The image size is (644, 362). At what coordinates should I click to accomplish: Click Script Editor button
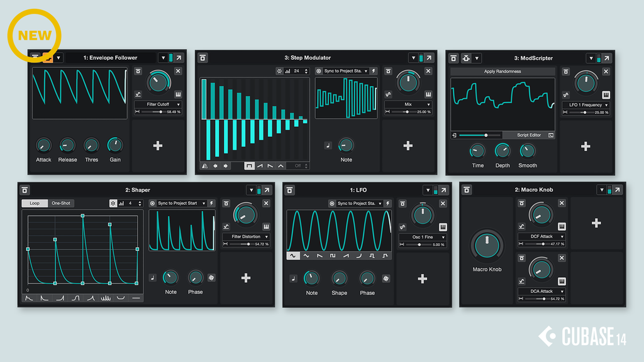(x=528, y=135)
